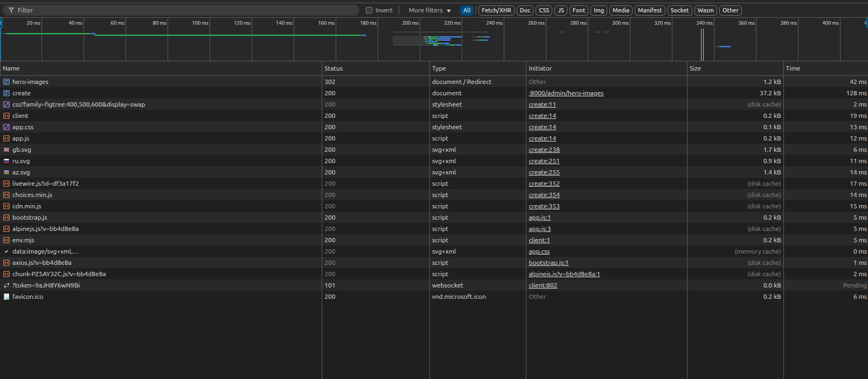The width and height of the screenshot is (868, 379).
Task: Type in the Filter text field
Action: pos(183,10)
